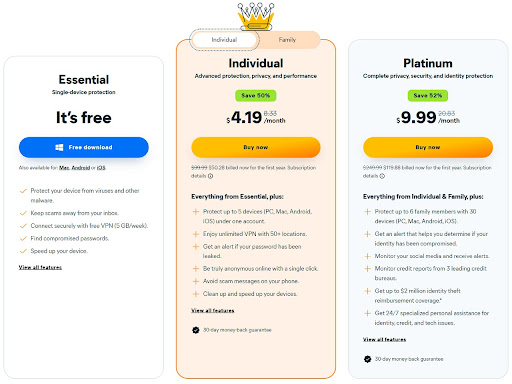Screen dimensions: 512x384
Task: Switch to the Family plan tab
Action: tap(287, 40)
